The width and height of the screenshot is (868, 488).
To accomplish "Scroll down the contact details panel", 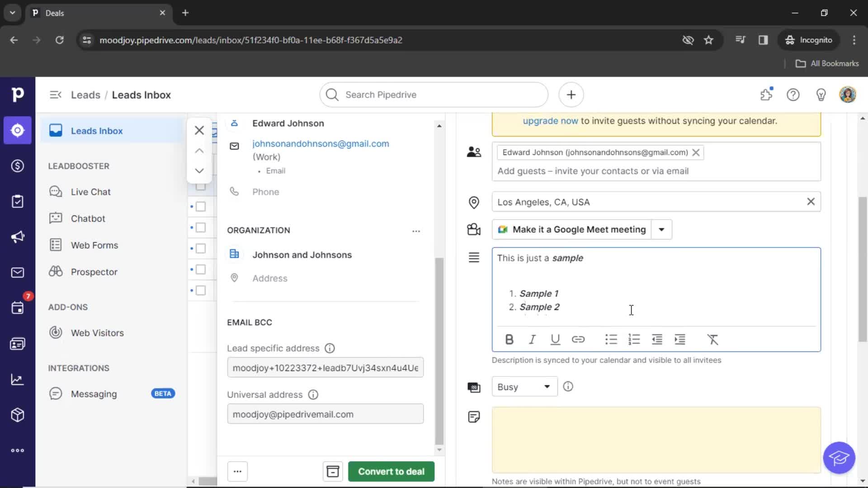I will pos(199,171).
